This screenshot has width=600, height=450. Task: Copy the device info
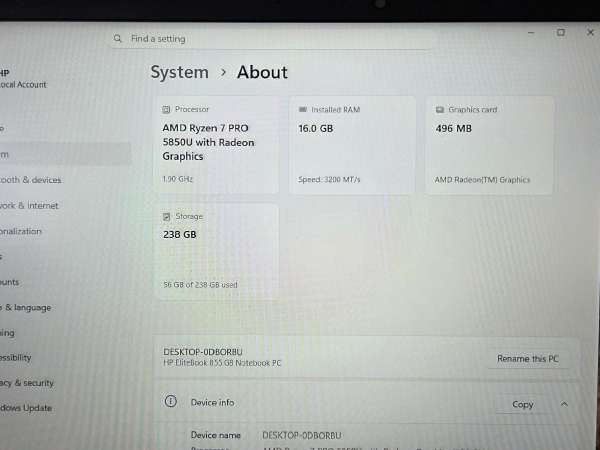522,404
